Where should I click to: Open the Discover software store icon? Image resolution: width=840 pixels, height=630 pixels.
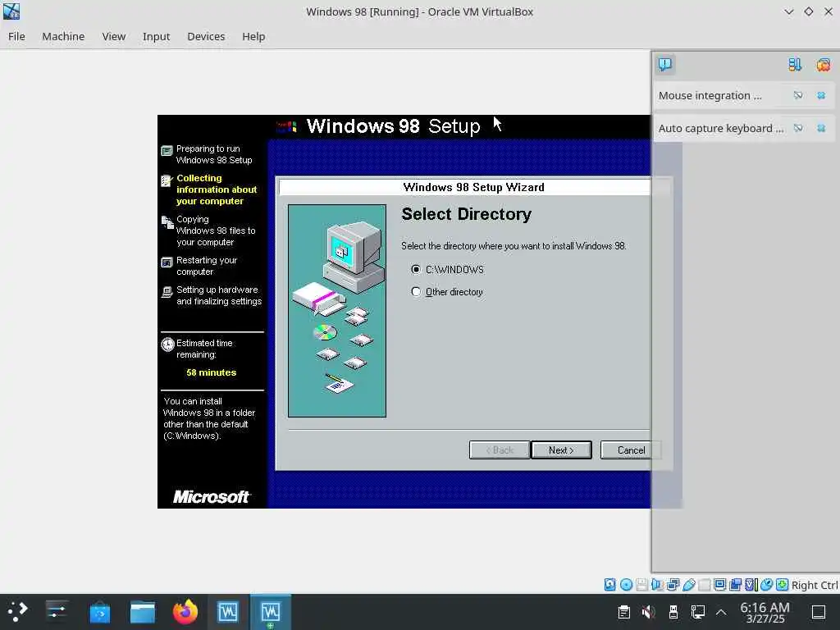point(99,612)
